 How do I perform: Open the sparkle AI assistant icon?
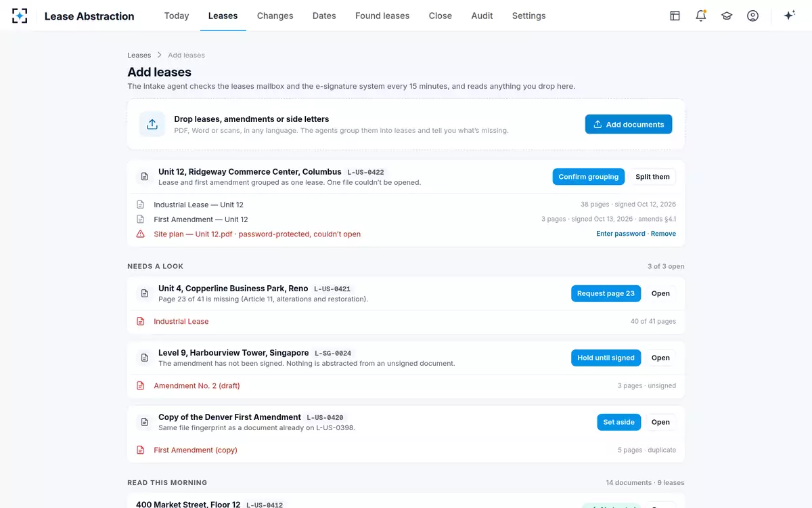coord(789,16)
